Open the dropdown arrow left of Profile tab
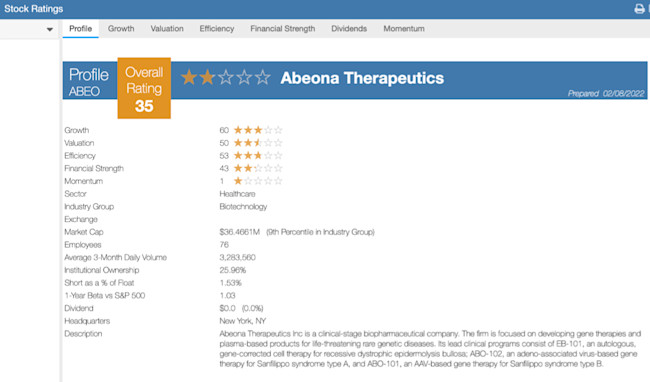Viewport: 650px width, 382px height. point(50,29)
